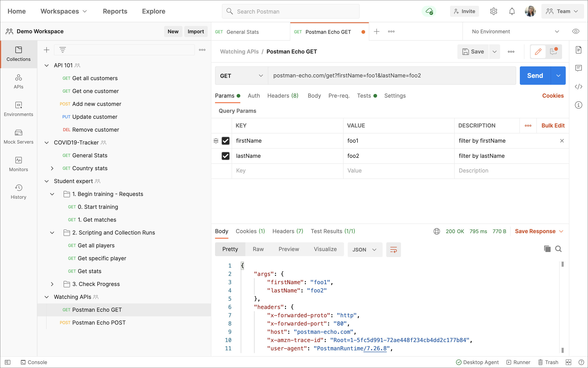Click the environment quick-look eye icon
Image resolution: width=588 pixels, height=368 pixels.
[x=575, y=31]
